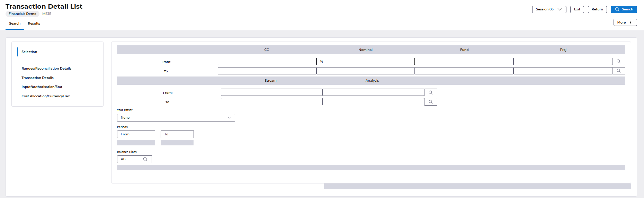This screenshot has width=644, height=198.
Task: Click the lookup icon on the CC/Nominal From row
Action: [x=618, y=62]
